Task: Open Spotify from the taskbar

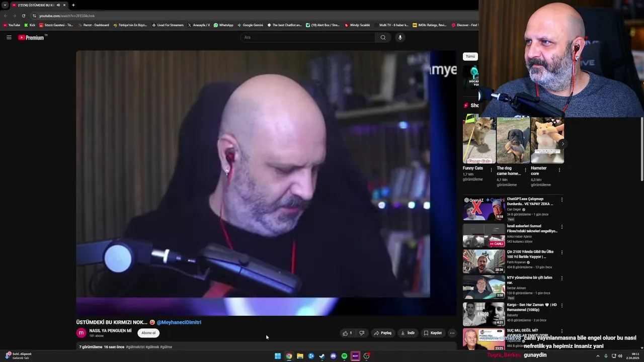Action: 344,356
